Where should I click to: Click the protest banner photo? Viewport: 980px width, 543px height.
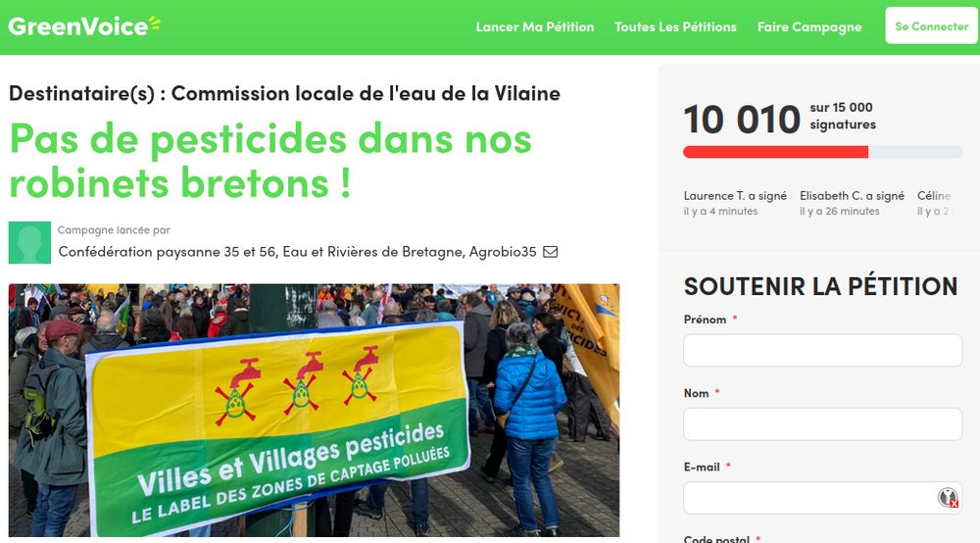[314, 410]
